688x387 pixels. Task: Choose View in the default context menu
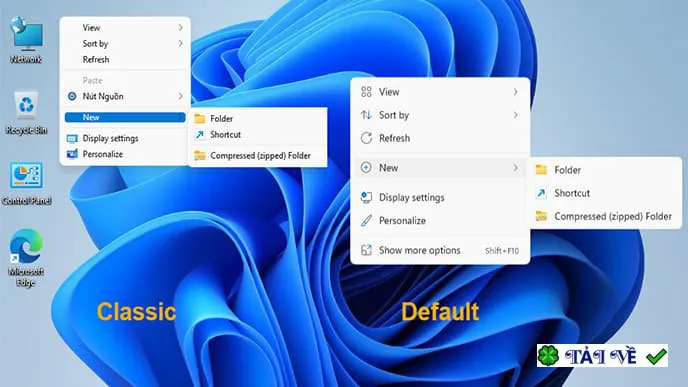[x=440, y=92]
